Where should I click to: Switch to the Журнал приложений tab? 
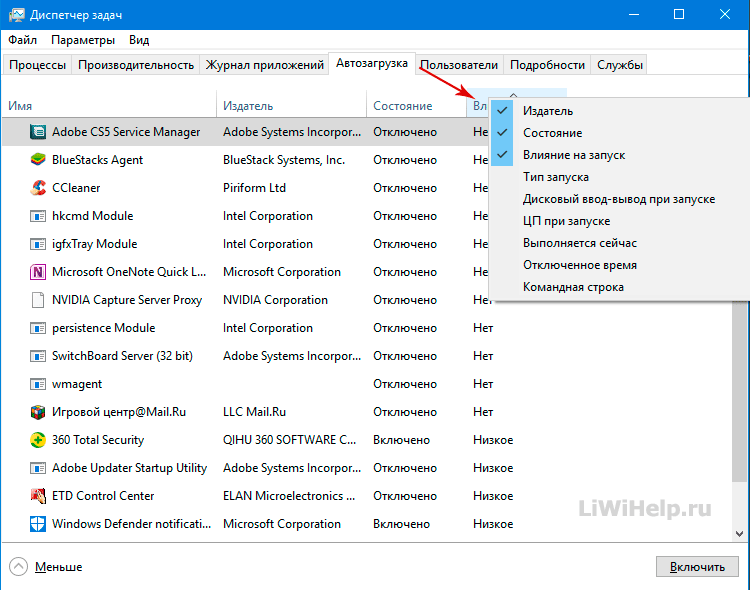click(265, 65)
